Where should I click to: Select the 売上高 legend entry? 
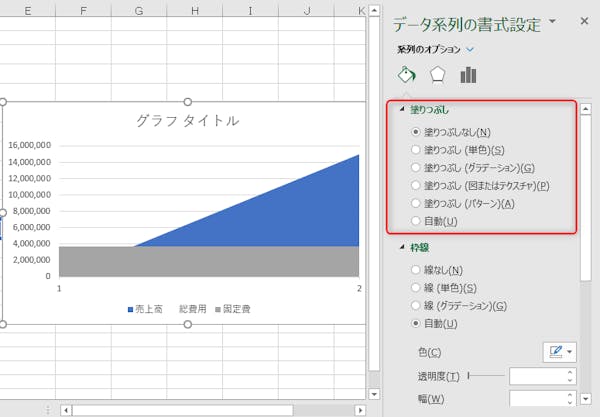[147, 310]
